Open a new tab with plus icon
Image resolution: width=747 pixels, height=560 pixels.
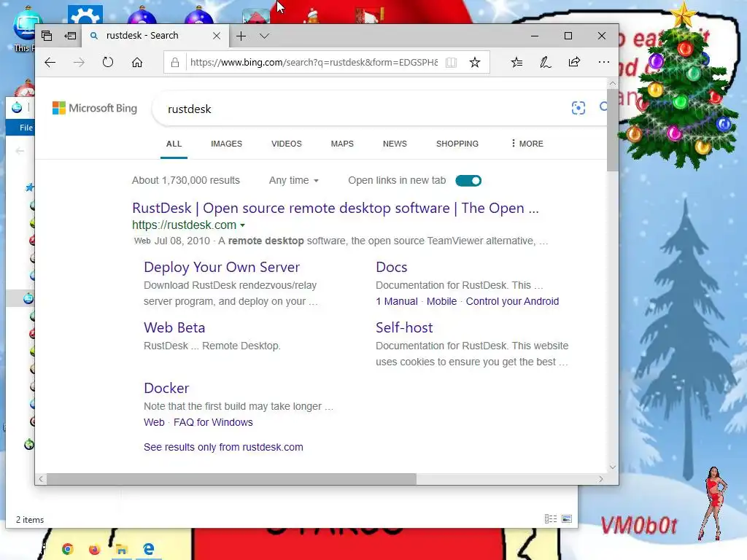click(x=241, y=36)
